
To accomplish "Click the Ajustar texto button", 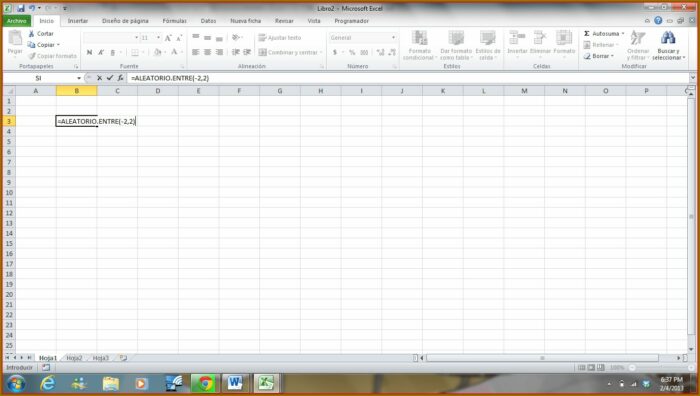I will coord(280,38).
